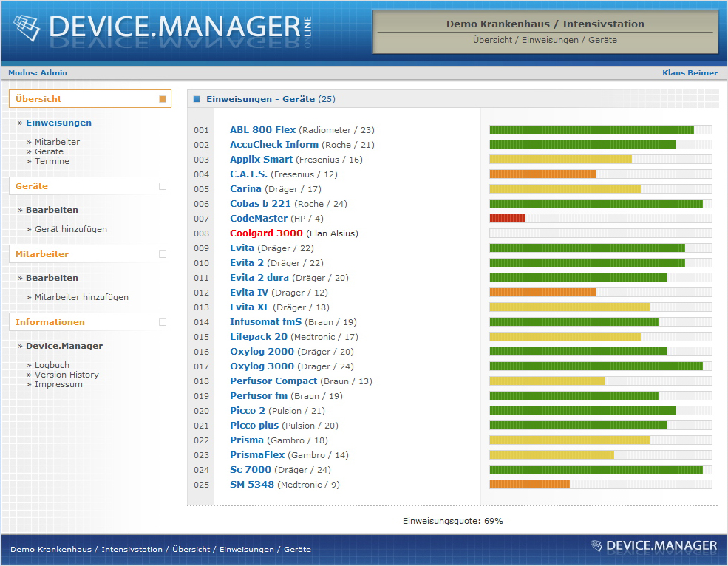Click the footer breadcrumb path text
The image size is (728, 566).
pos(160,549)
